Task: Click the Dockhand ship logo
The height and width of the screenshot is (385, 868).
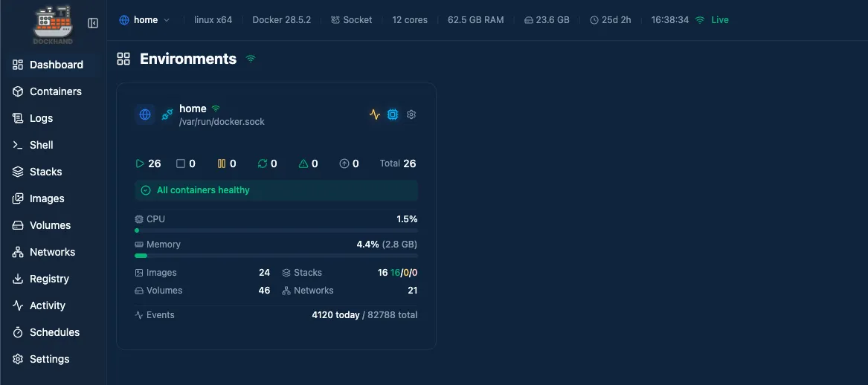Action: 53,23
